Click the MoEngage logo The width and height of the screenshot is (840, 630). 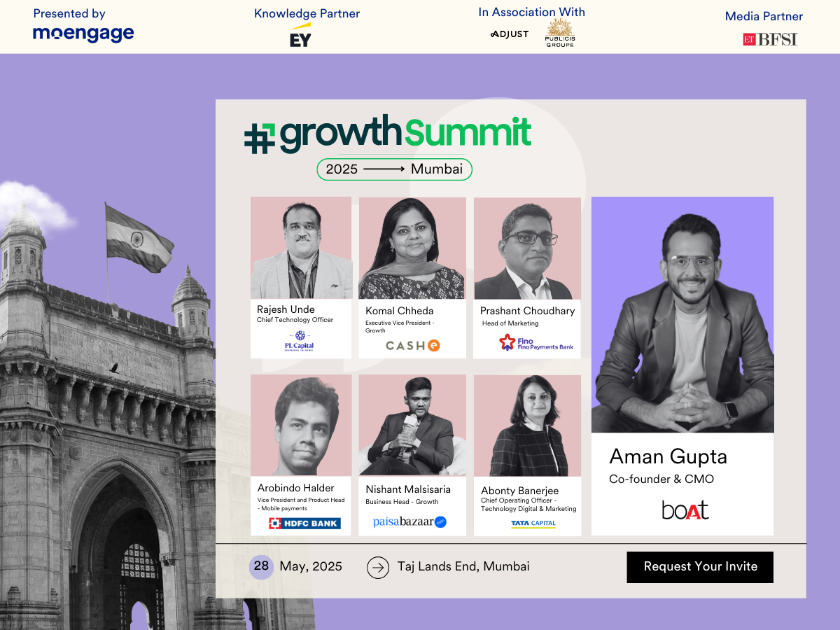(83, 33)
